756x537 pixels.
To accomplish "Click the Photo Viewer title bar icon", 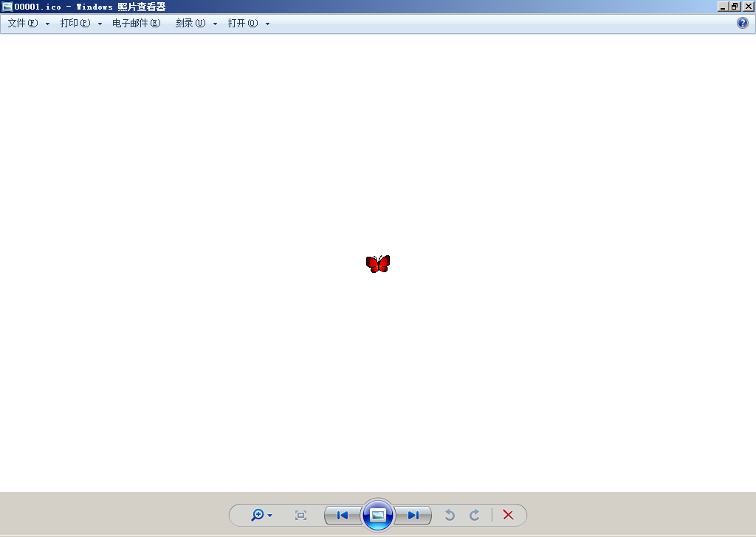I will [7, 7].
